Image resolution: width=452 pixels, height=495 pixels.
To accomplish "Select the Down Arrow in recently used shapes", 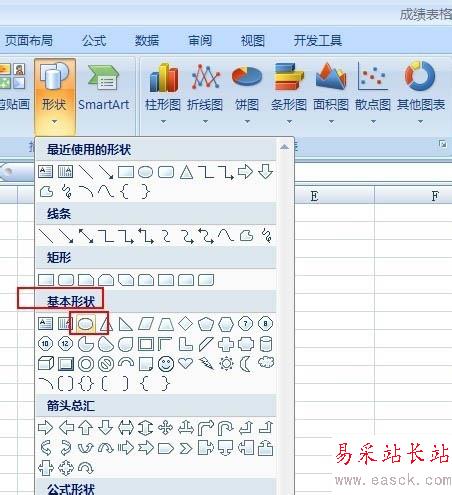I will (x=266, y=172).
